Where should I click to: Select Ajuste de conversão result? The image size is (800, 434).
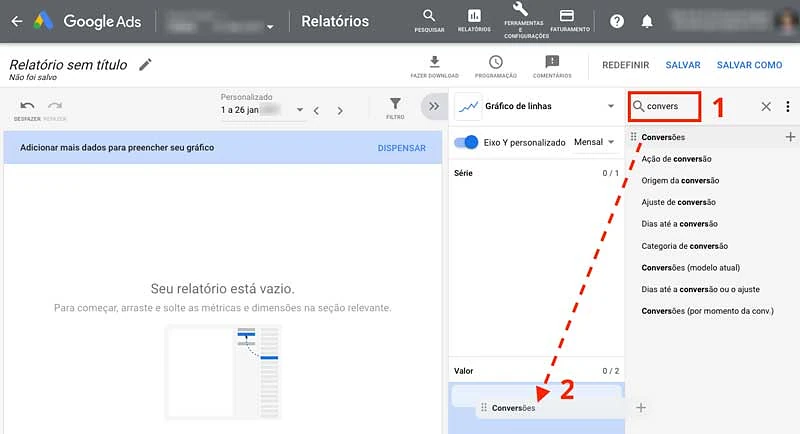(679, 202)
